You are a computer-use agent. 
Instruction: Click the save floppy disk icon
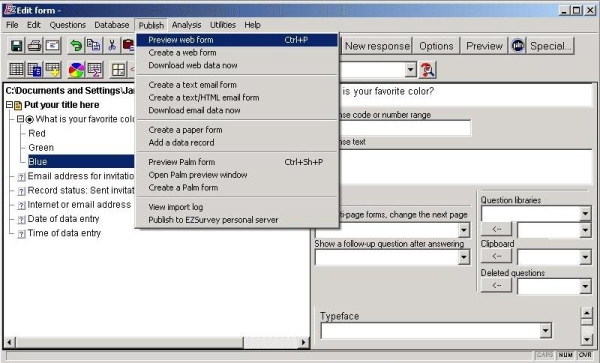pyautogui.click(x=16, y=46)
